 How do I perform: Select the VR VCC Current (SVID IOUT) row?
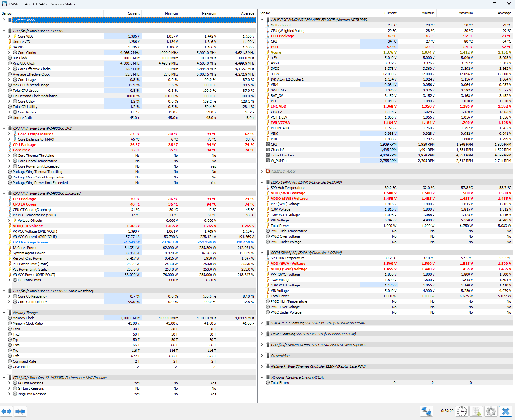pyautogui.click(x=128, y=237)
